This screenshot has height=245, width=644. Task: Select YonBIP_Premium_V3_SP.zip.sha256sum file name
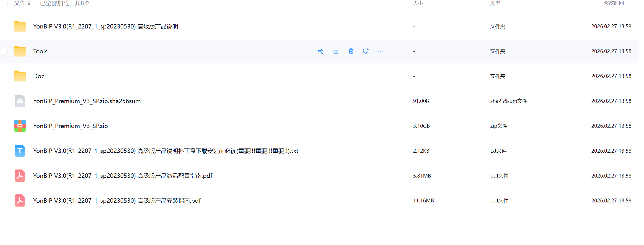(87, 101)
